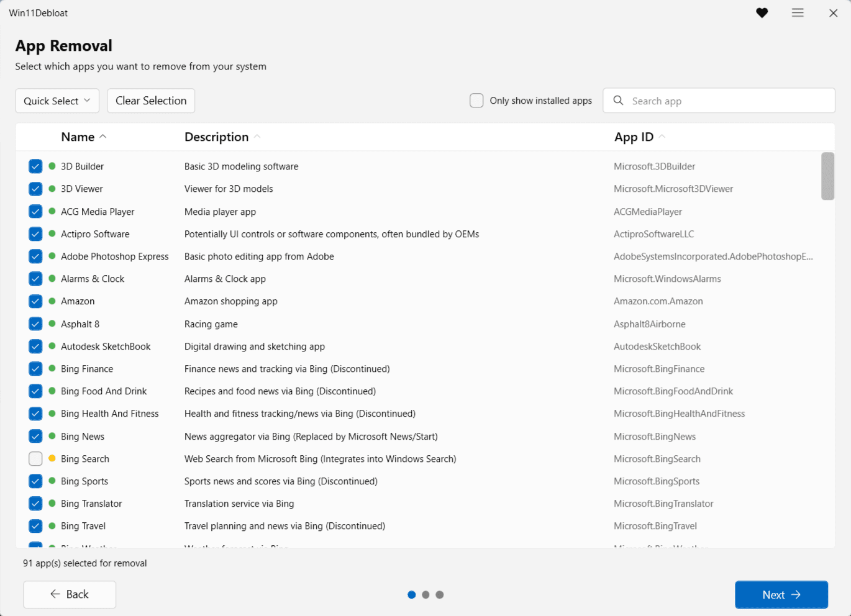Click the yellow status dot beside Bing Search

pyautogui.click(x=52, y=459)
